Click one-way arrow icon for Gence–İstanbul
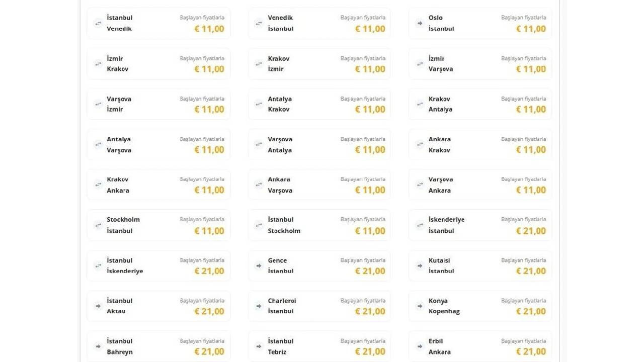The image size is (644, 362). [259, 265]
